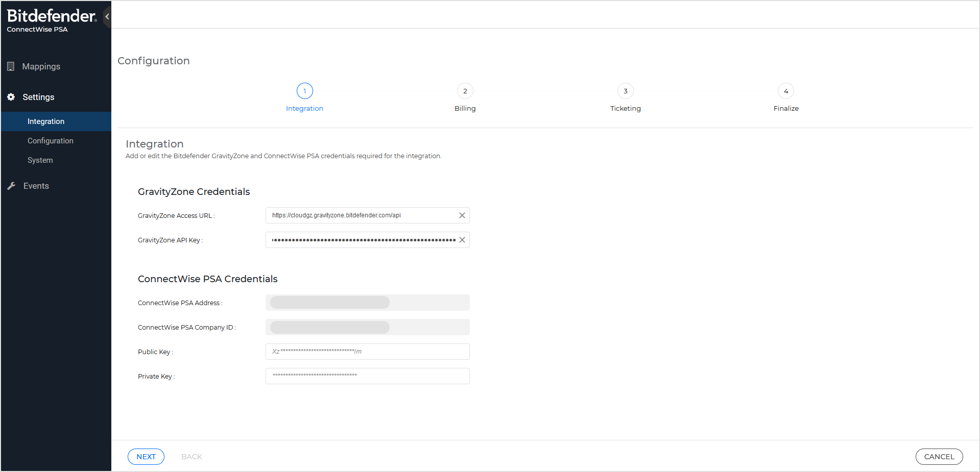Image resolution: width=980 pixels, height=472 pixels.
Task: Click the BACK button
Action: pyautogui.click(x=192, y=456)
